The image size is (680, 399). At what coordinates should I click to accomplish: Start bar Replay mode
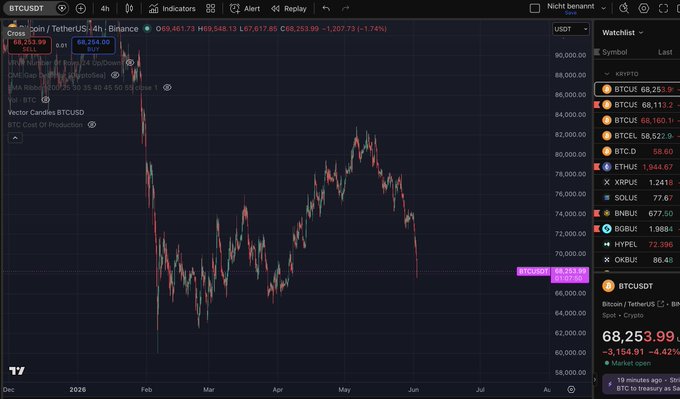[289, 8]
